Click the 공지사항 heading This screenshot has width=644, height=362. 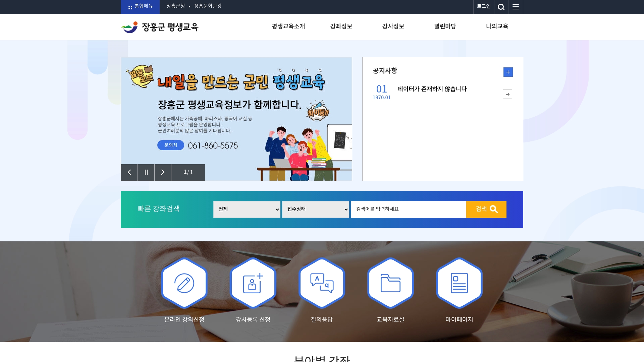[x=385, y=71]
